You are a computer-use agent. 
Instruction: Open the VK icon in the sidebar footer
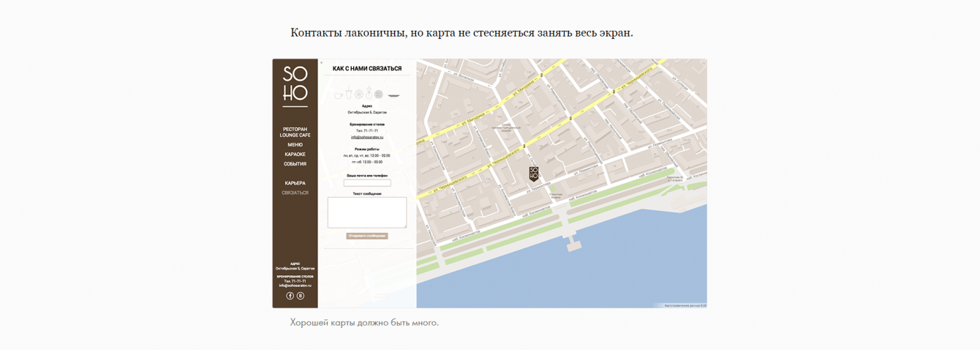coord(301,296)
